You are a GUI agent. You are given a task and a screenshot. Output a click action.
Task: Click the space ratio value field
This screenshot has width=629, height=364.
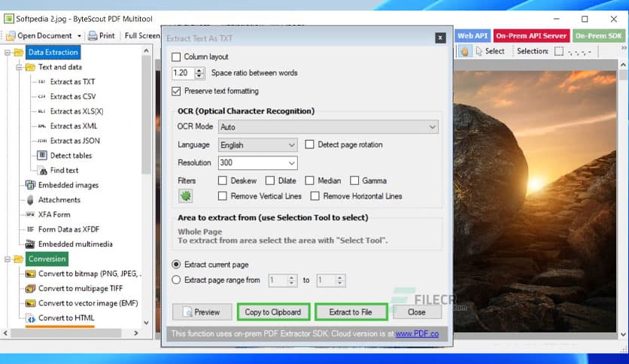[x=184, y=73]
